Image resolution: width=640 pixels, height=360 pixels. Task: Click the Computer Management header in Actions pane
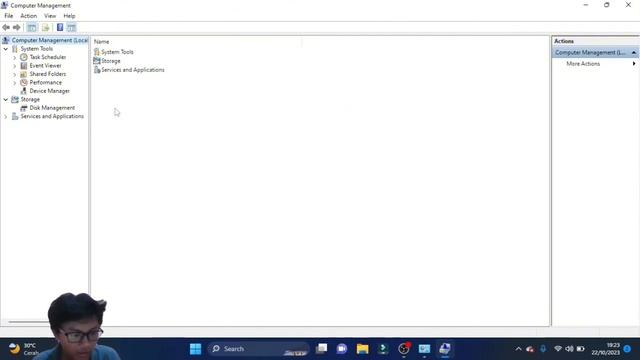[x=595, y=53]
